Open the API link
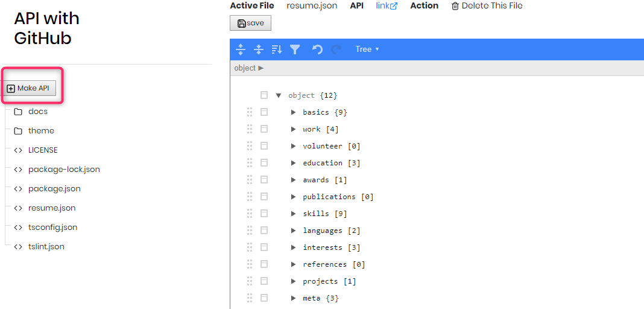Viewport: 644px width, 309px height. [387, 6]
